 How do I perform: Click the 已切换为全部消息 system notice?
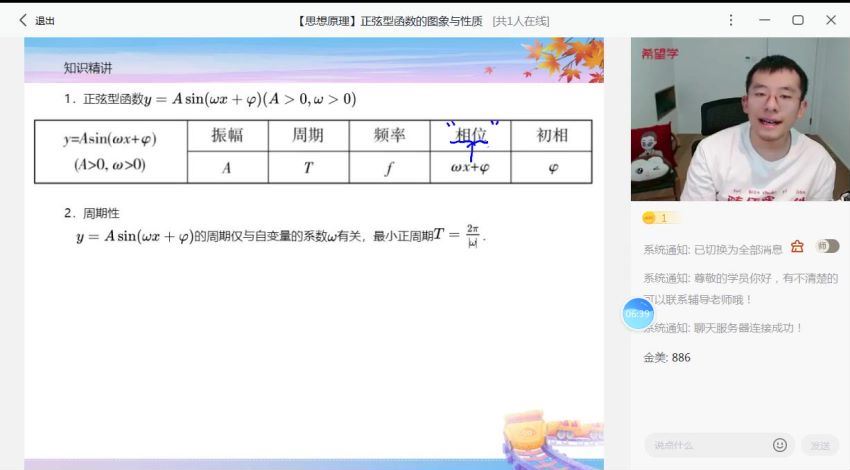pyautogui.click(x=713, y=249)
